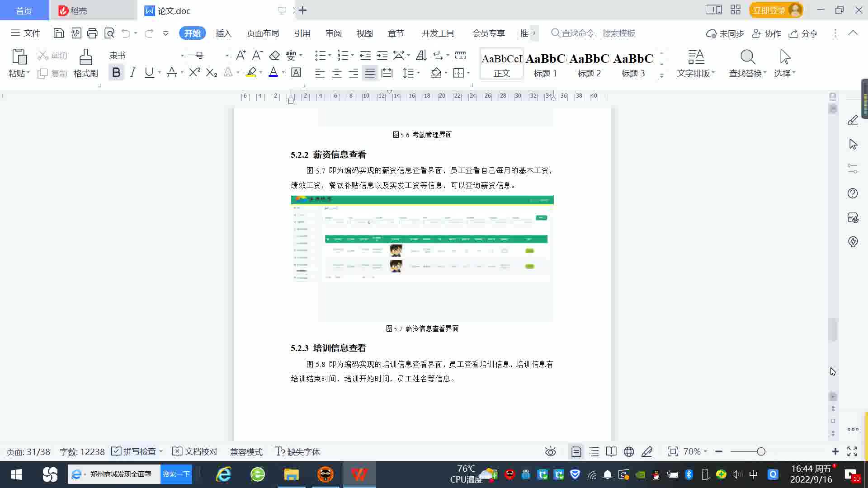Open the font name dropdown
This screenshot has width=868, height=488.
click(182, 55)
